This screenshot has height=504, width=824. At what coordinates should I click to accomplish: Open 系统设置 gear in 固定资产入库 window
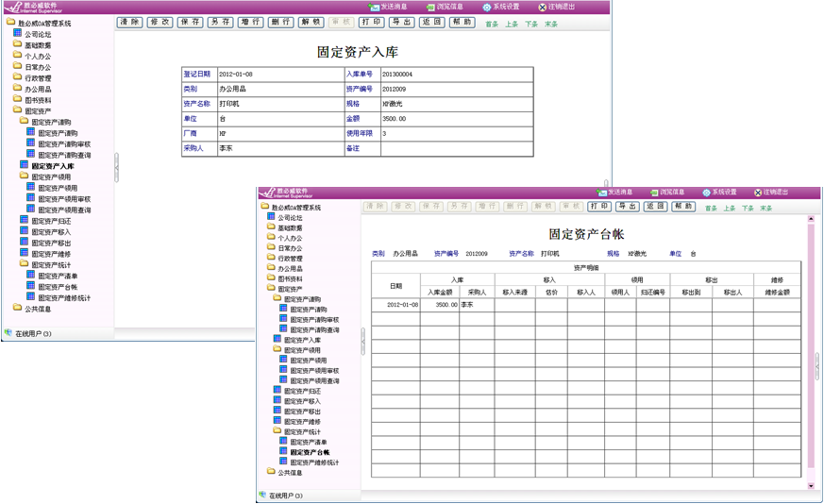click(x=487, y=8)
